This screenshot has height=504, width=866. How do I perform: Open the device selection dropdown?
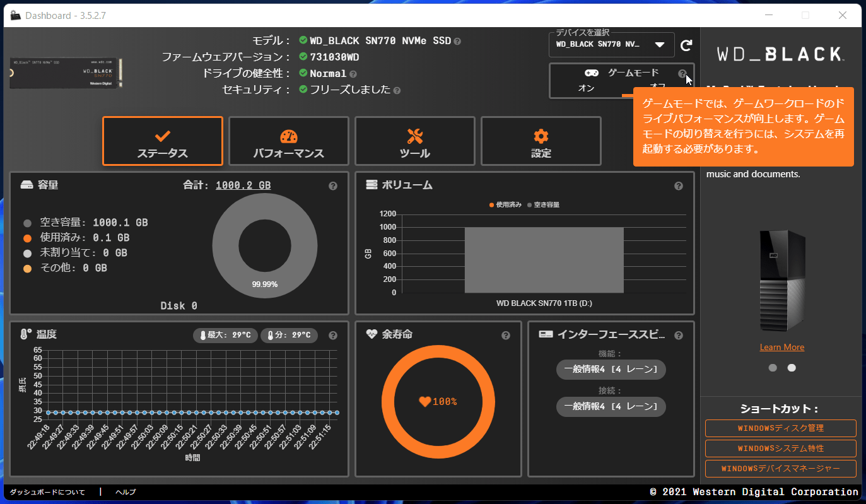[612, 45]
